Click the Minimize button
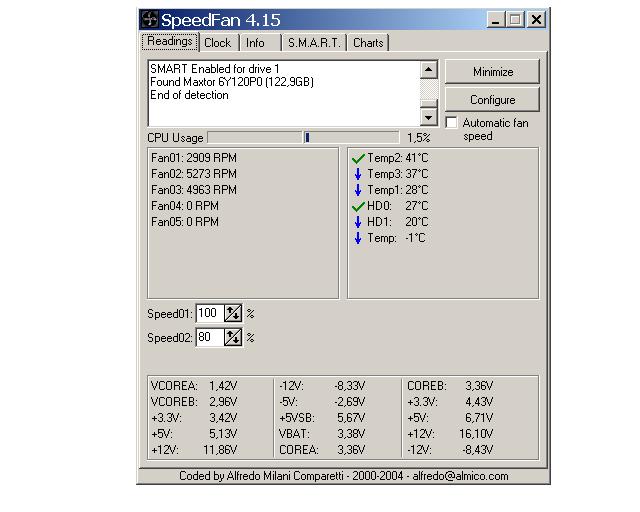Image resolution: width=640 pixels, height=512 pixels. (493, 72)
